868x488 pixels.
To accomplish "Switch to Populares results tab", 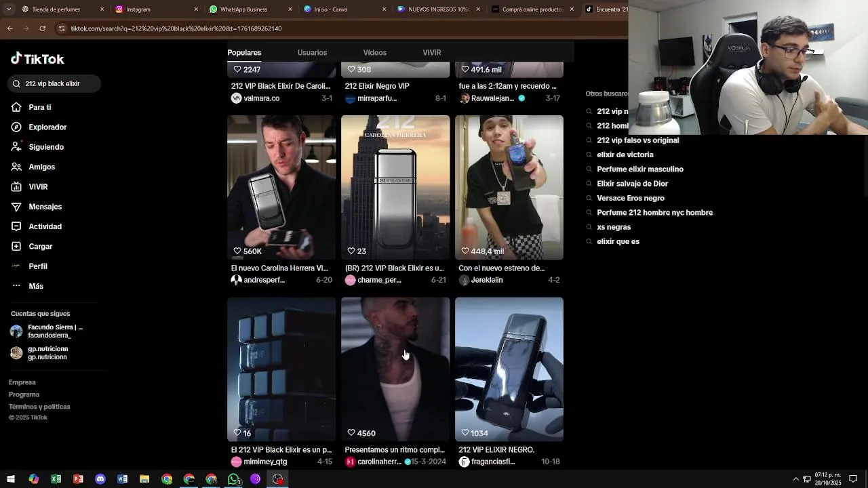I will pos(244,52).
